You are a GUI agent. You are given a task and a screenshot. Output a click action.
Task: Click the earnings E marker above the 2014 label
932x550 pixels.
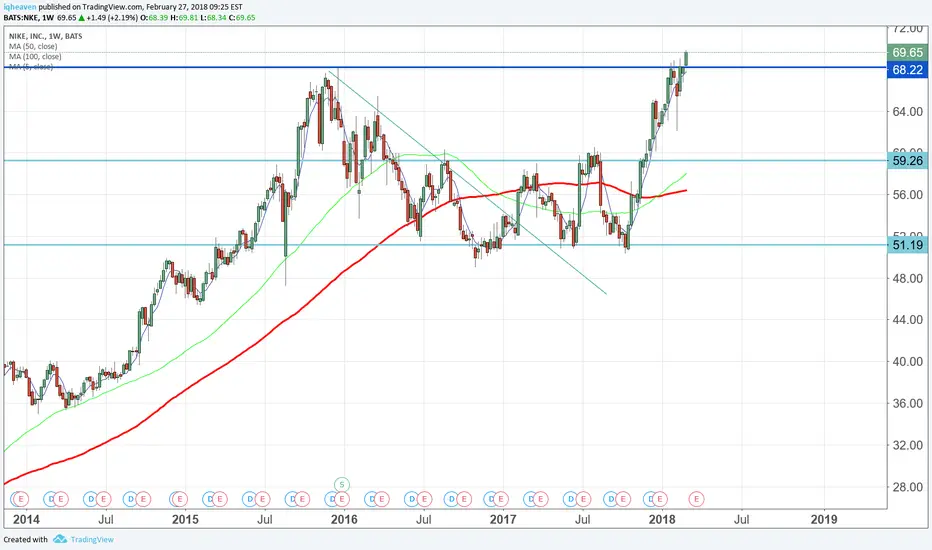point(21,499)
